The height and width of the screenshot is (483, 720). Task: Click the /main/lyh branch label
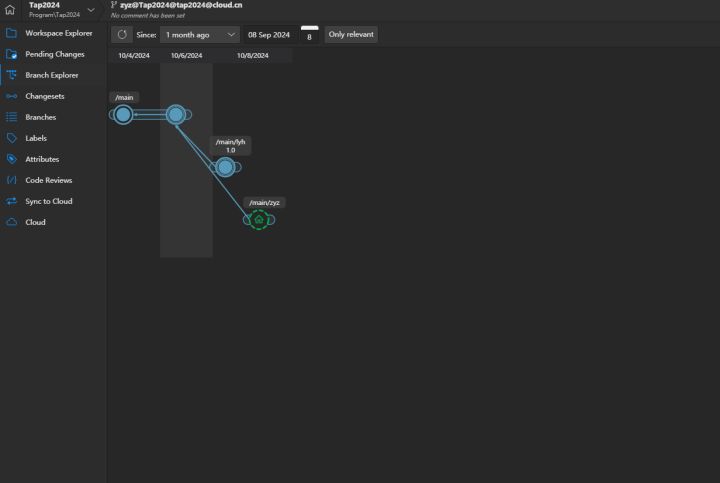coord(231,146)
